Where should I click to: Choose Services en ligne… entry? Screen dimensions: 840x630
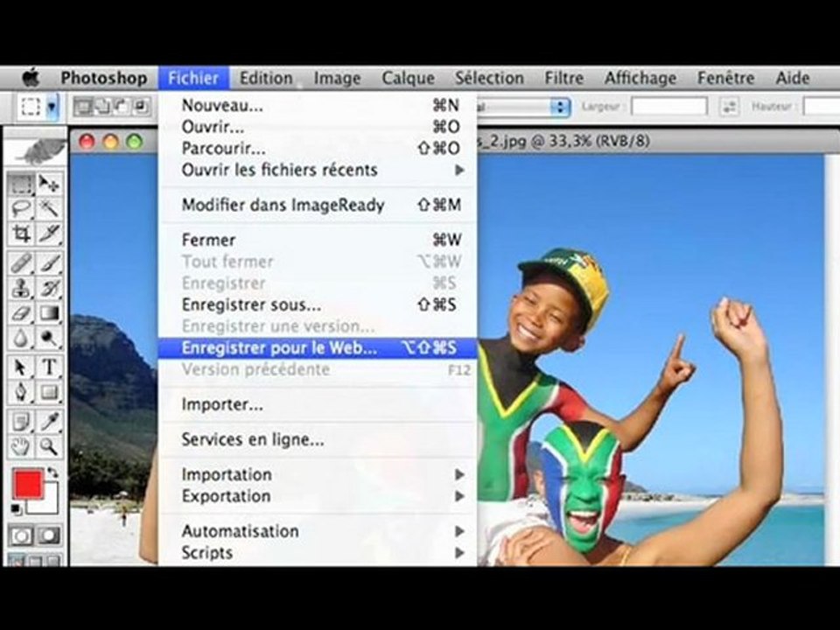(318, 440)
